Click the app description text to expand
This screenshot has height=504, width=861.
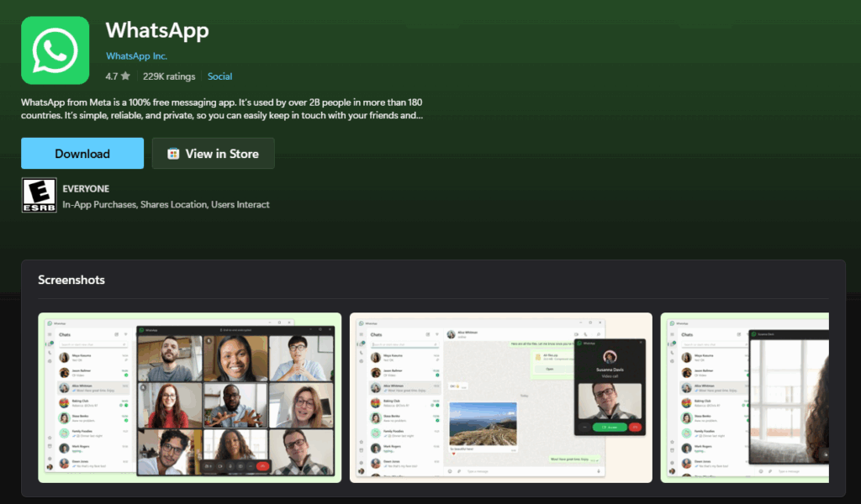pos(222,108)
